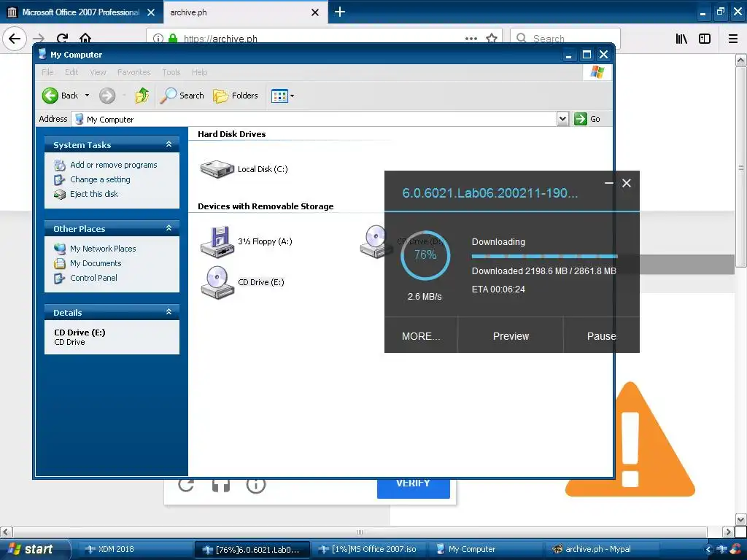Select the Local Disk (C:) drive icon
747x560 pixels.
tap(217, 169)
